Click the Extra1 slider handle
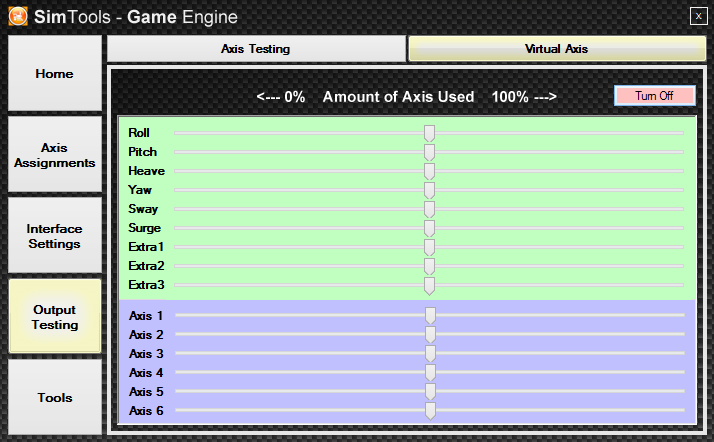 (429, 247)
